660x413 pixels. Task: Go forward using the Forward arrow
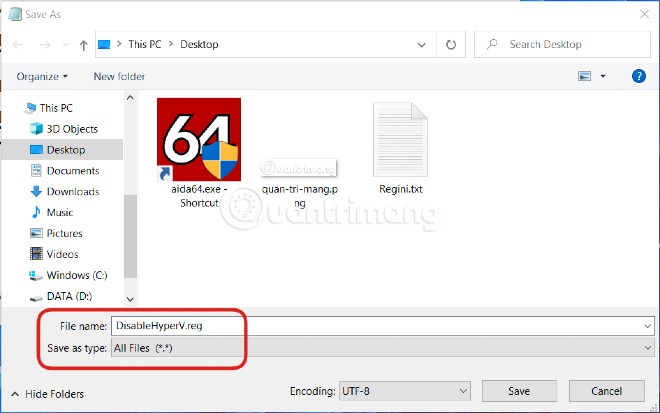coord(45,44)
